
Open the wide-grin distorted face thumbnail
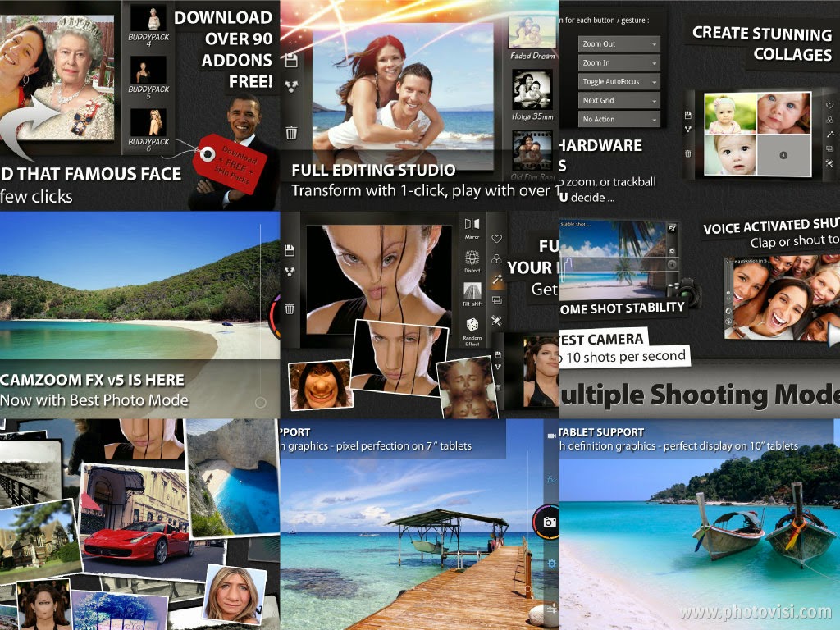coord(321,385)
